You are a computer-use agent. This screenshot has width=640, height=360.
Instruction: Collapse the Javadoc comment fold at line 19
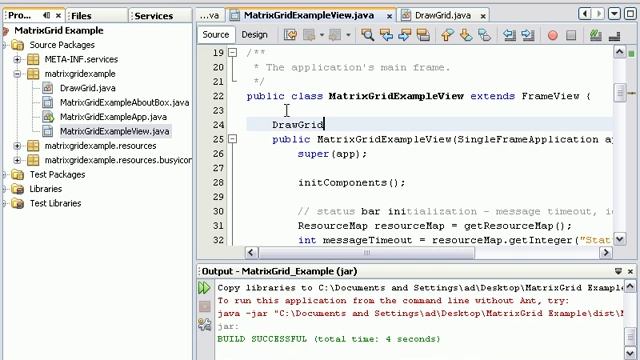(x=232, y=53)
